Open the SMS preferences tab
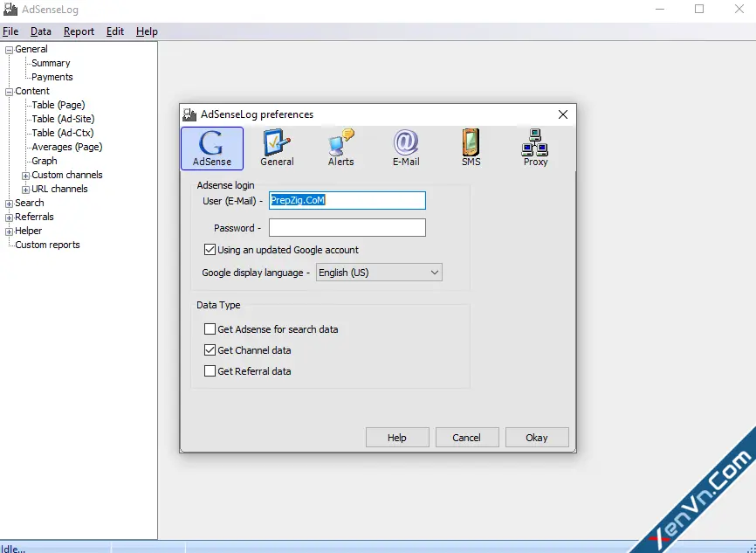 click(x=471, y=149)
